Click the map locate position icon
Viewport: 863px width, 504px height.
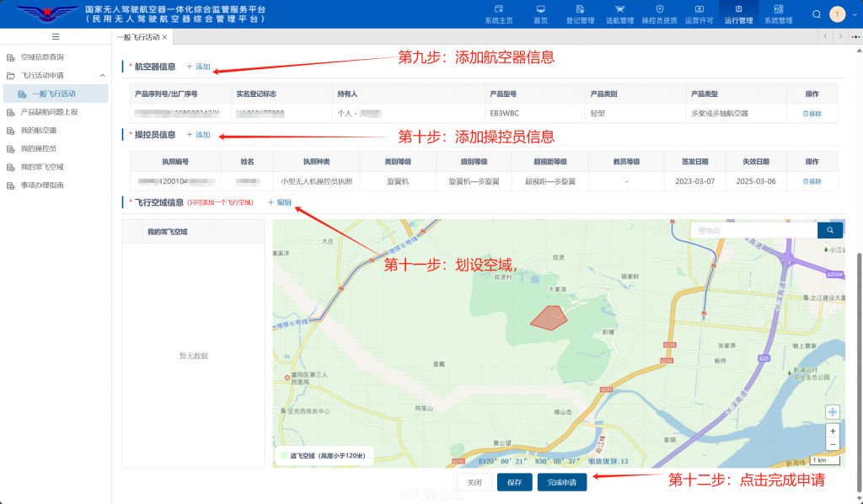click(833, 412)
